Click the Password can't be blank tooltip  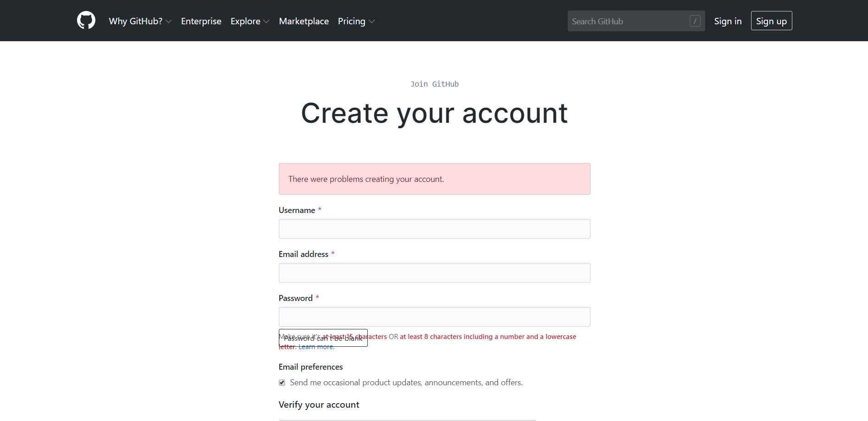[x=323, y=338]
